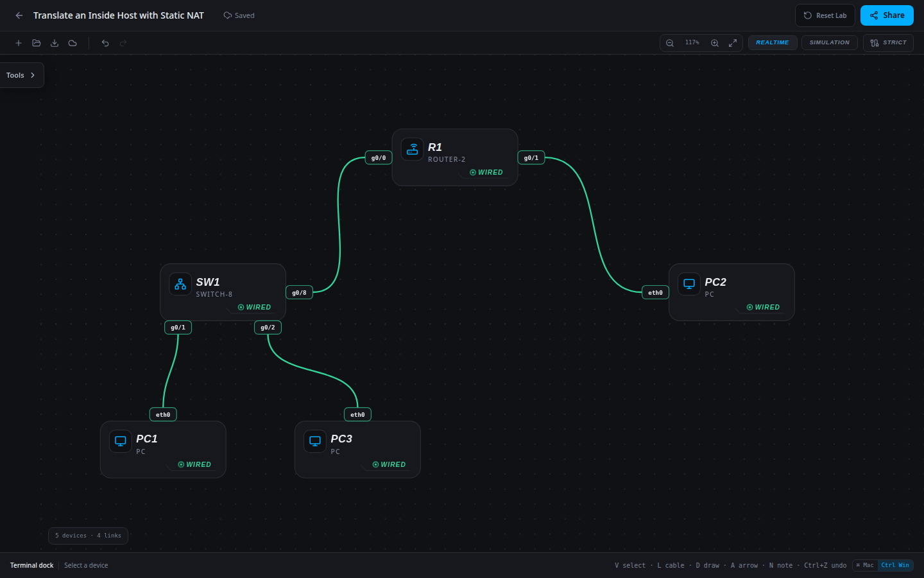The height and width of the screenshot is (578, 924).
Task: Click the fit to screen expand icon
Action: 733,43
